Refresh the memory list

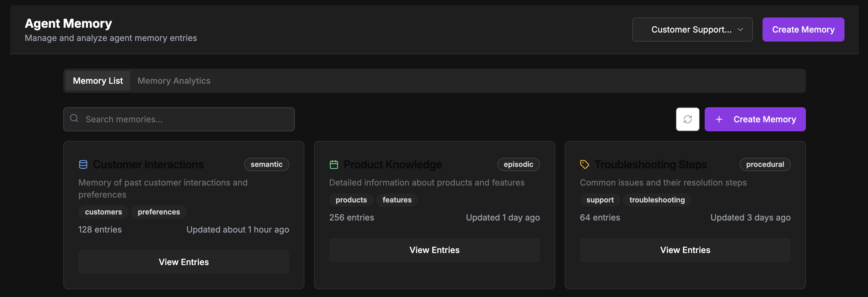688,119
